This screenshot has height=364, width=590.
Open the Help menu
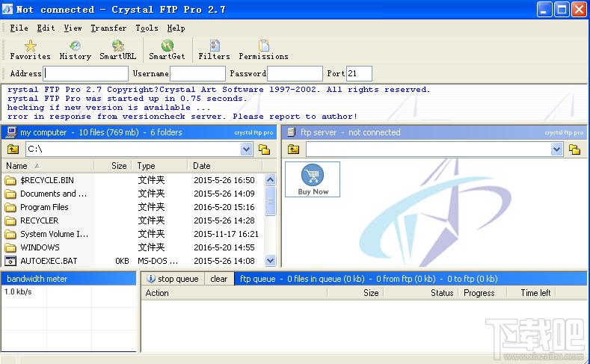(176, 28)
